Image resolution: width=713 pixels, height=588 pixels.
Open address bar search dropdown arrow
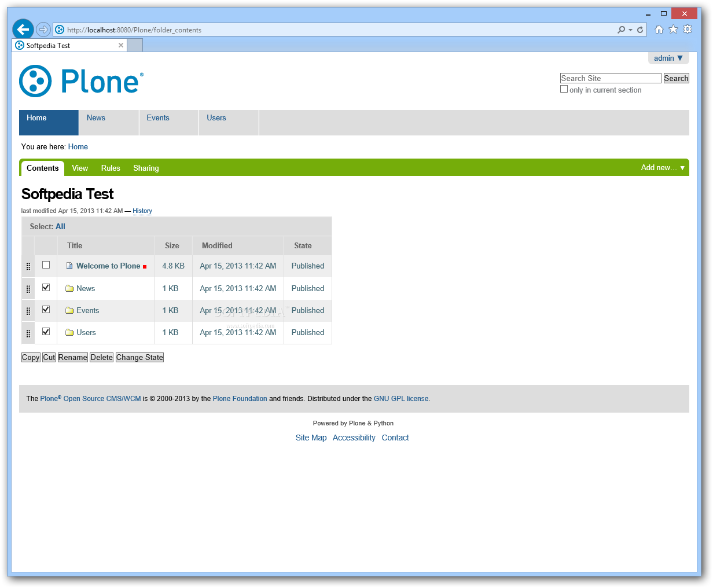630,30
